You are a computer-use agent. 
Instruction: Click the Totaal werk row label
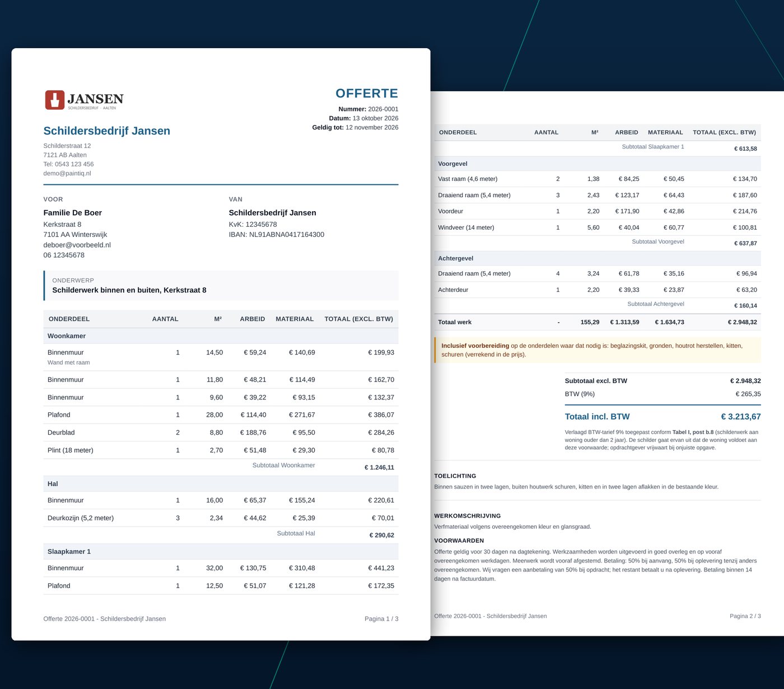pos(455,323)
